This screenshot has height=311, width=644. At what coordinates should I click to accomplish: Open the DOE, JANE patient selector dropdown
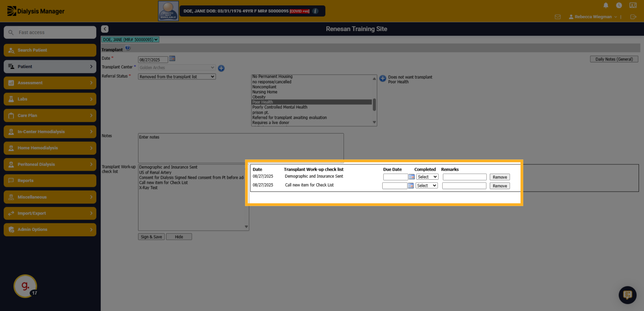(130, 40)
